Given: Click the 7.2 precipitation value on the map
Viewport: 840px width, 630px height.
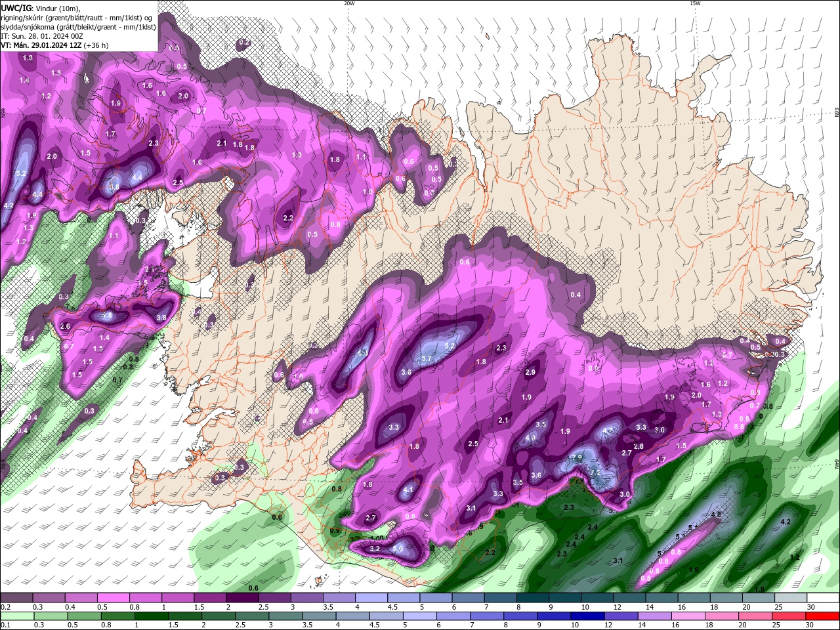Looking at the screenshot, I should pos(595,472).
